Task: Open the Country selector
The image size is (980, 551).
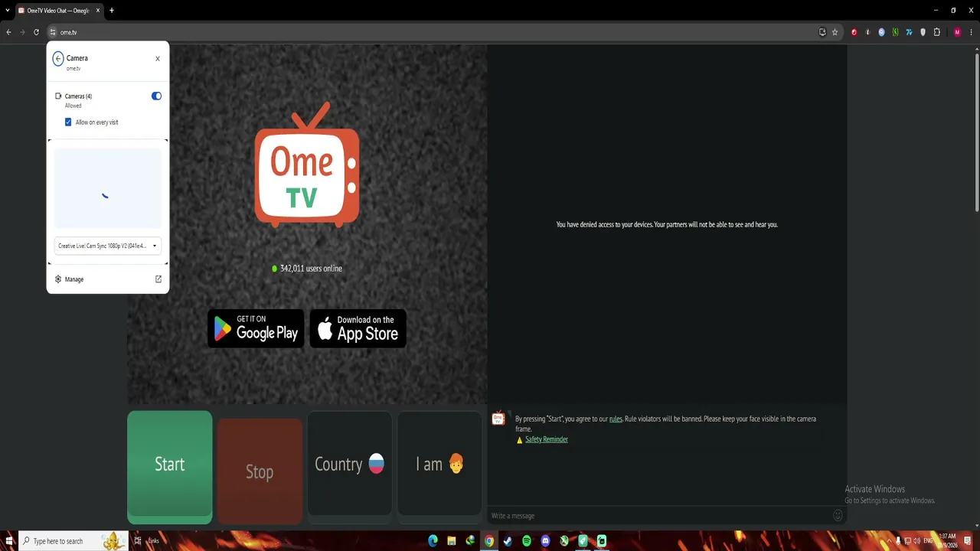Action: (350, 465)
